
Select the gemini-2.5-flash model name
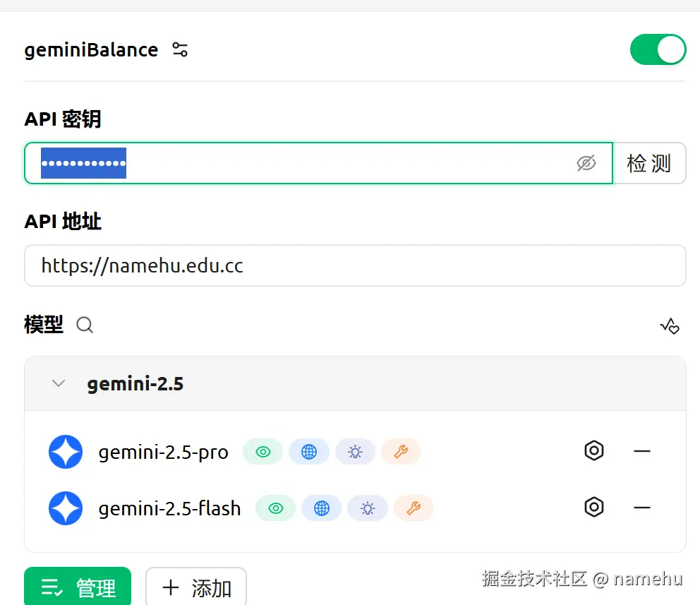(169, 508)
